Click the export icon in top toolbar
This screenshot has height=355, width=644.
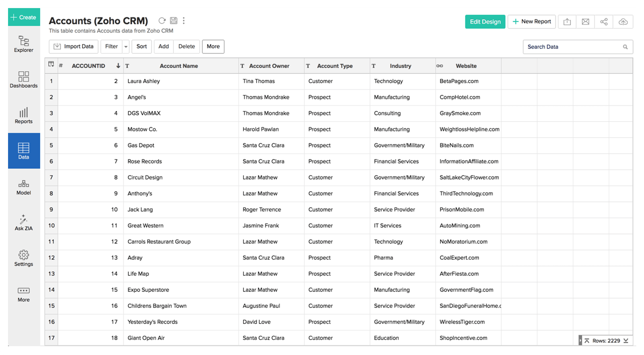pos(567,22)
